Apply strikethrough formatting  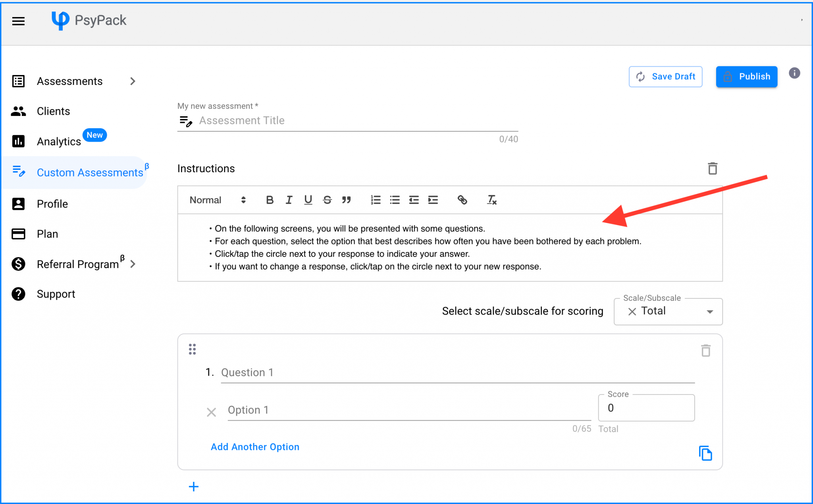pos(328,200)
